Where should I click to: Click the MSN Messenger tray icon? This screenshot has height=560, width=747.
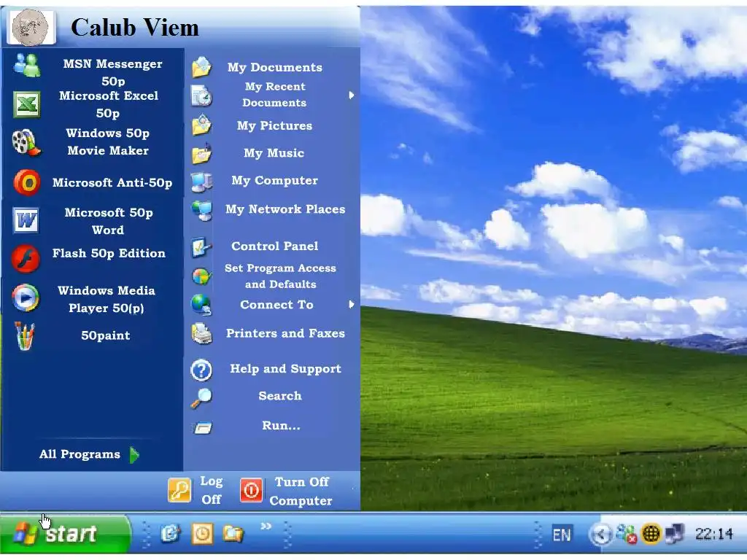click(626, 534)
